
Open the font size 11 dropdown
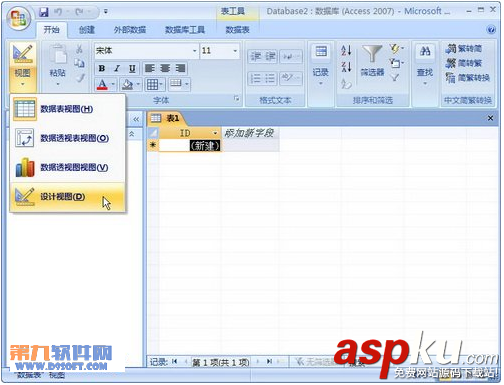pyautogui.click(x=235, y=51)
